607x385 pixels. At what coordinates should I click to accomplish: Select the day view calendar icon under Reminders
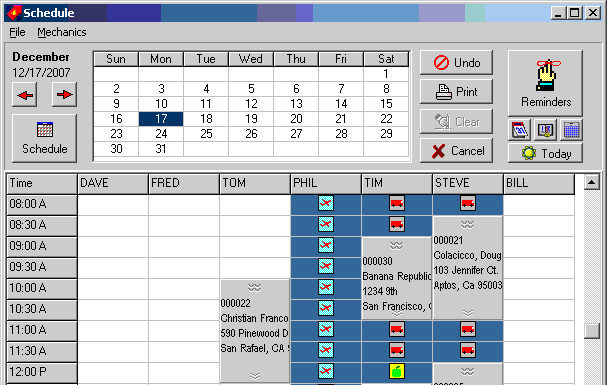tap(520, 130)
